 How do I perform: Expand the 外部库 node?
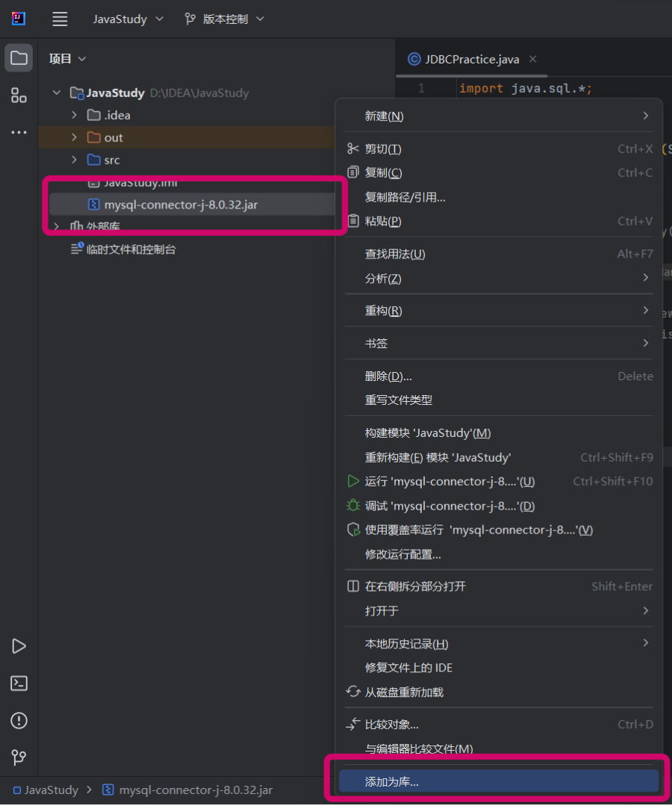point(56,226)
